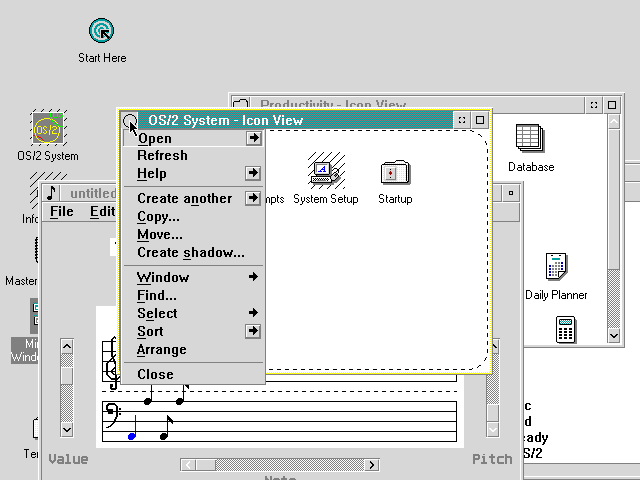Click the OS/2 System window title-bar icon
This screenshot has height=480, width=640.
(130, 120)
